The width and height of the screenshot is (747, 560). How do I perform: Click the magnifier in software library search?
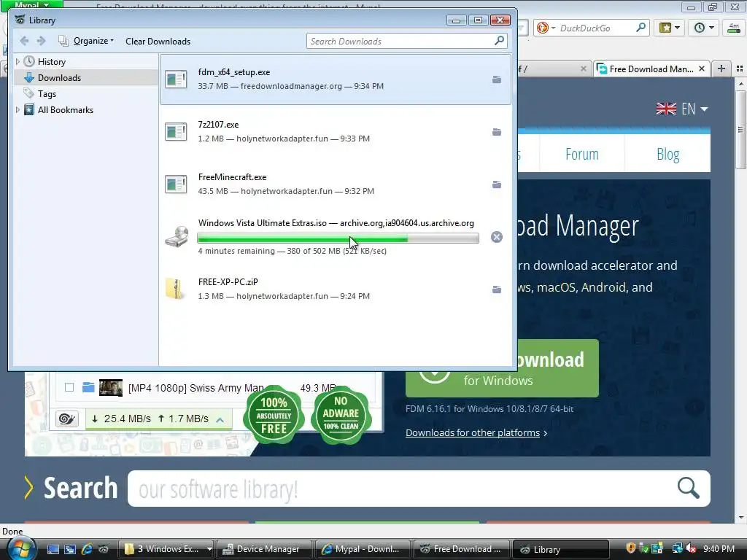click(x=688, y=488)
